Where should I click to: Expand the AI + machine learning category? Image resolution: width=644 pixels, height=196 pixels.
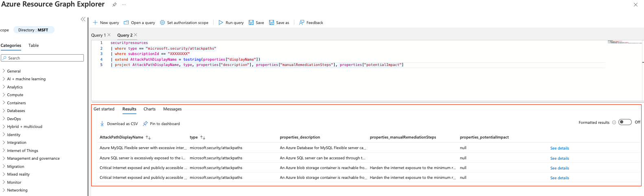tap(4, 79)
